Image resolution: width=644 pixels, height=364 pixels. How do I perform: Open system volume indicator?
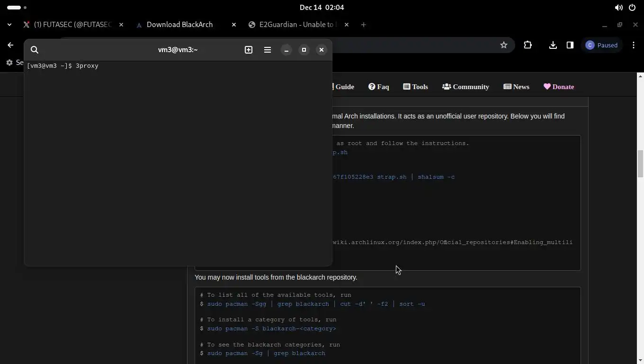point(618,8)
